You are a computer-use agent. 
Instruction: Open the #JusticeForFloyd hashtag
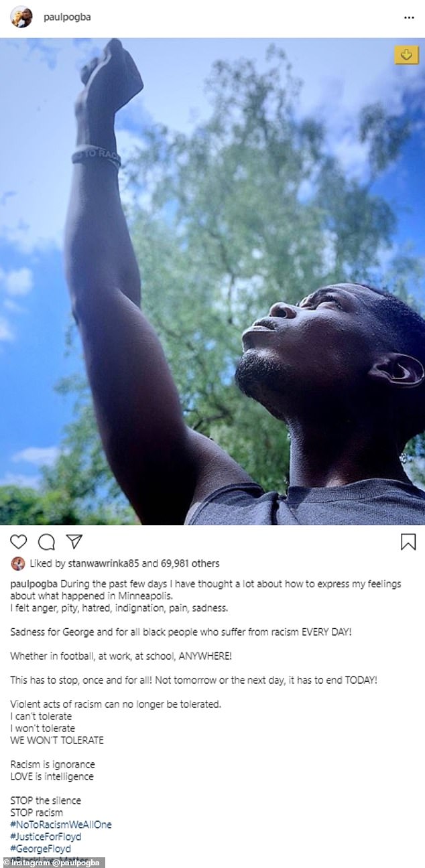click(46, 837)
